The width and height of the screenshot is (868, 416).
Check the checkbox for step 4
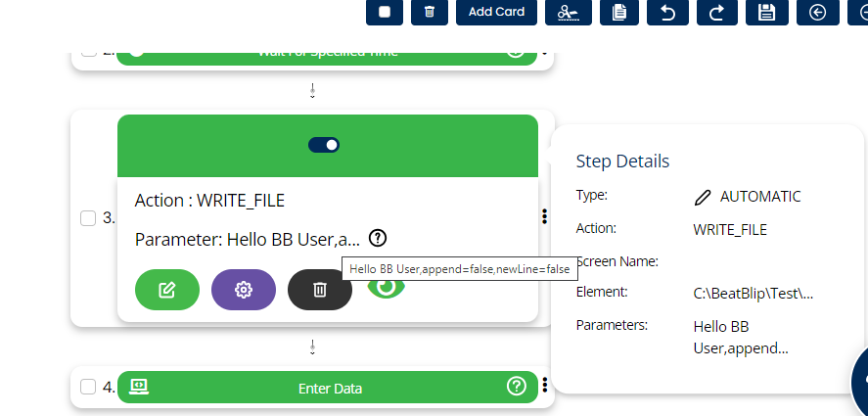(88, 387)
